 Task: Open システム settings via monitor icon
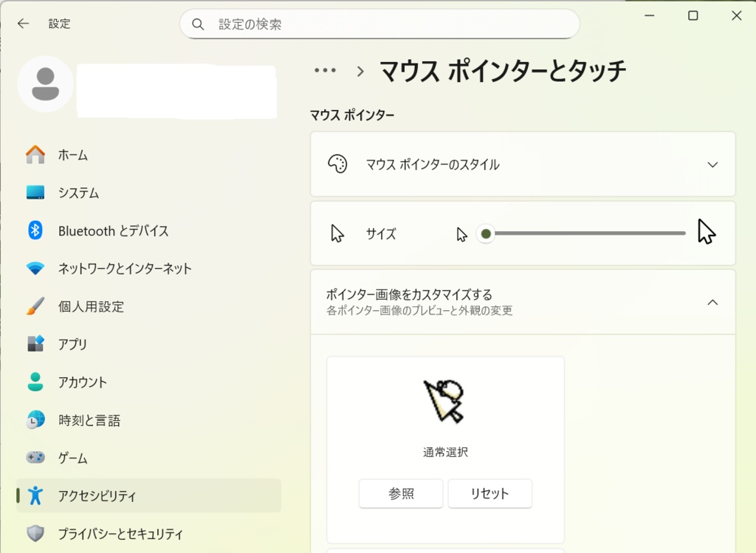(x=35, y=193)
